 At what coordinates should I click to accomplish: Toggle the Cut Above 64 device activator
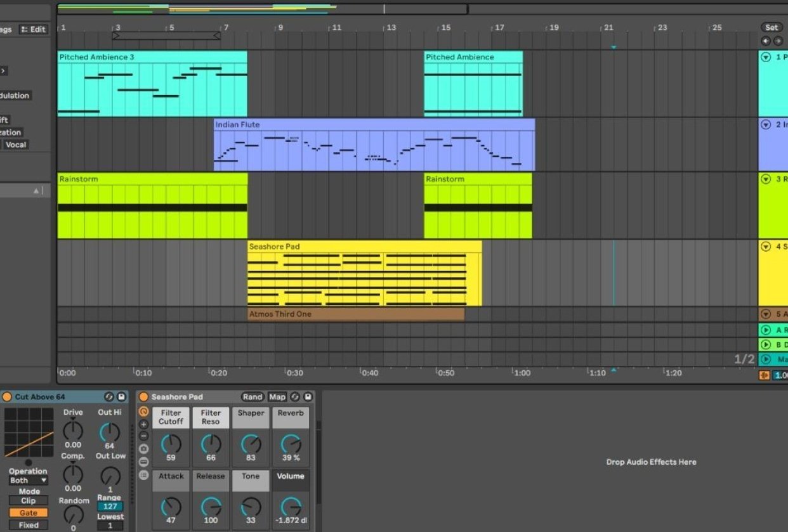coord(8,397)
